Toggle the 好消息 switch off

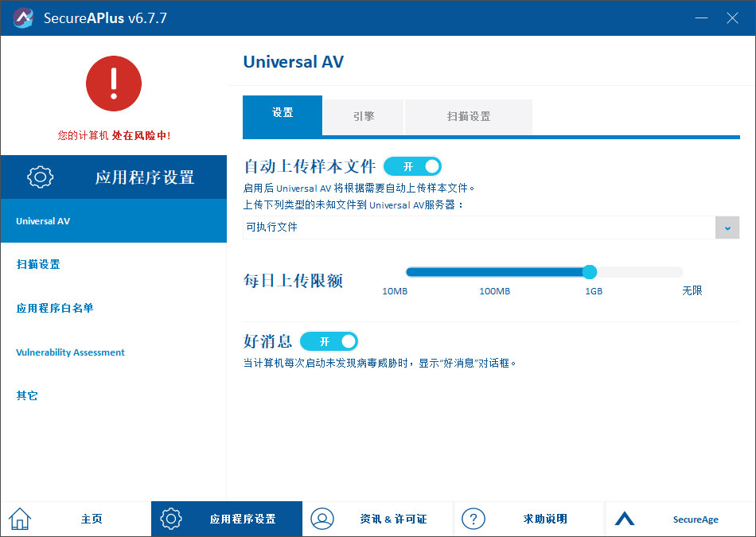click(329, 342)
